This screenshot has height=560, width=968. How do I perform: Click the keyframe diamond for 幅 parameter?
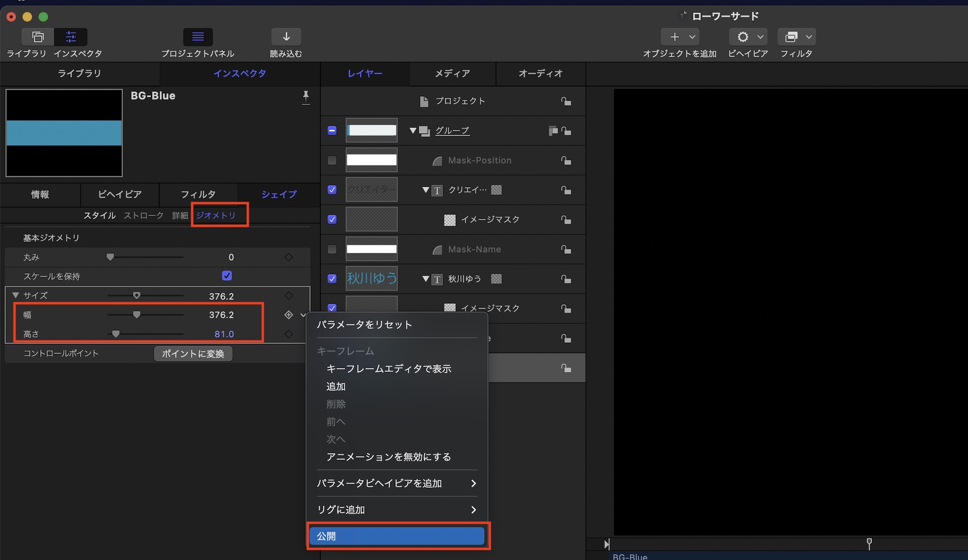click(289, 315)
